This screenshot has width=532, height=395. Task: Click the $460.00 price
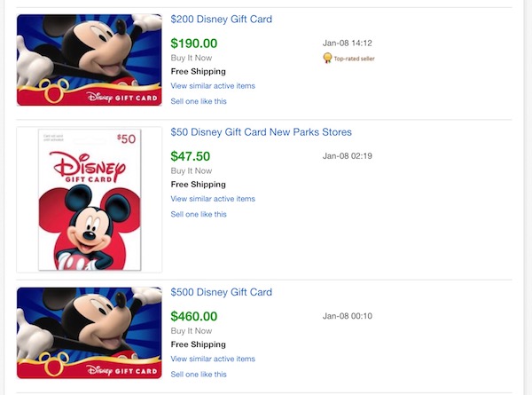[x=193, y=317]
